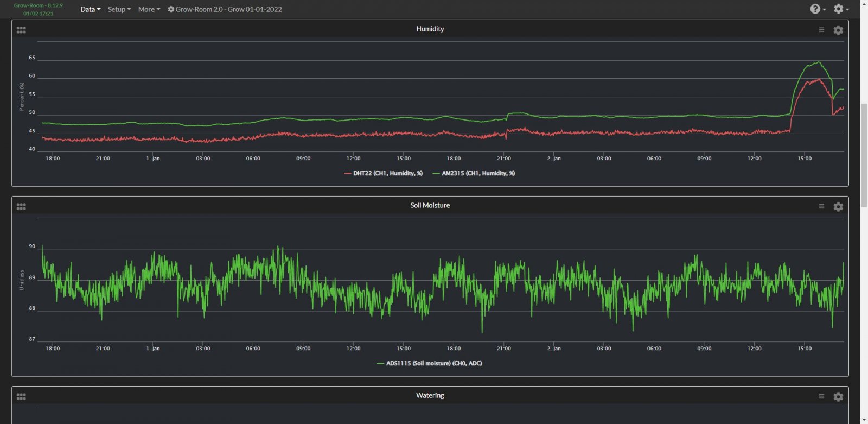Open the help question mark menu

pyautogui.click(x=818, y=9)
